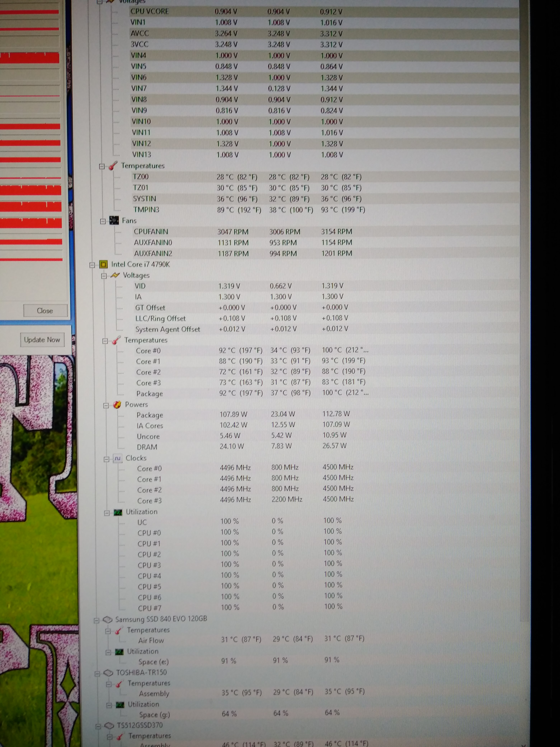Click the Powers flame icon

[117, 405]
